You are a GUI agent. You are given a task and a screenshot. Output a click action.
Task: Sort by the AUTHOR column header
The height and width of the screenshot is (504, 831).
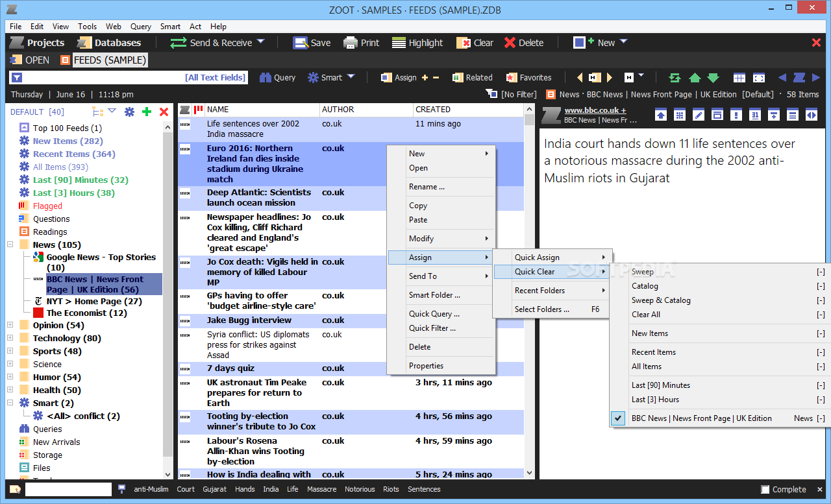click(x=366, y=110)
